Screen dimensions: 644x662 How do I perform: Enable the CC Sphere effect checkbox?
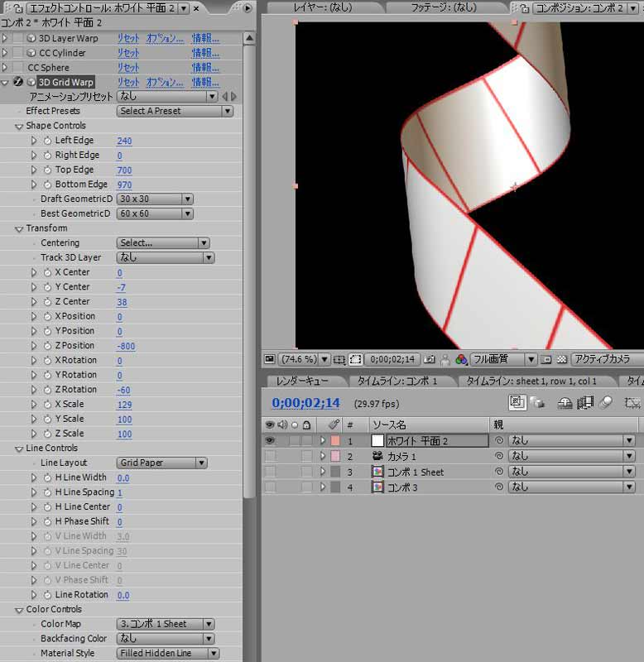coord(17,67)
